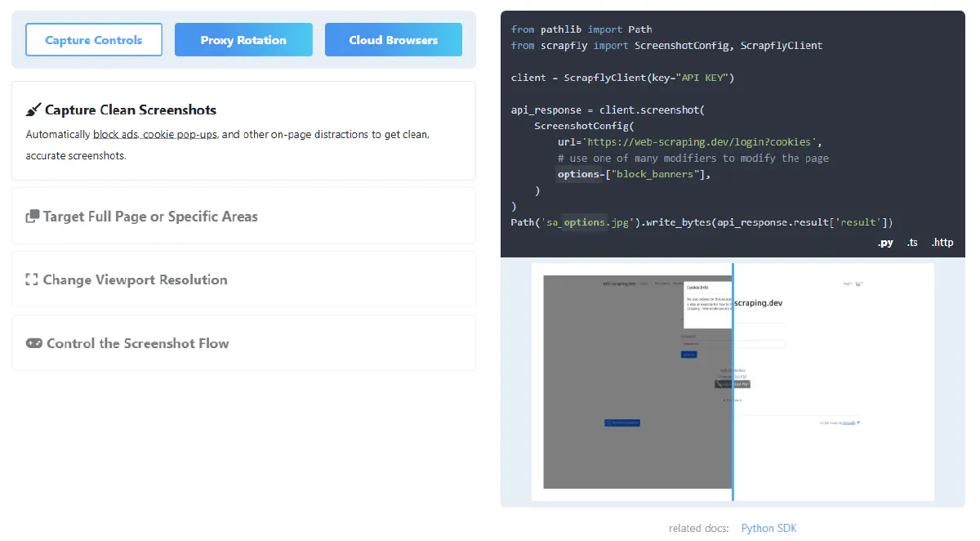Viewport: 980px width, 541px height.
Task: Click the shopping cart icon in the preview header
Action: [x=857, y=284]
